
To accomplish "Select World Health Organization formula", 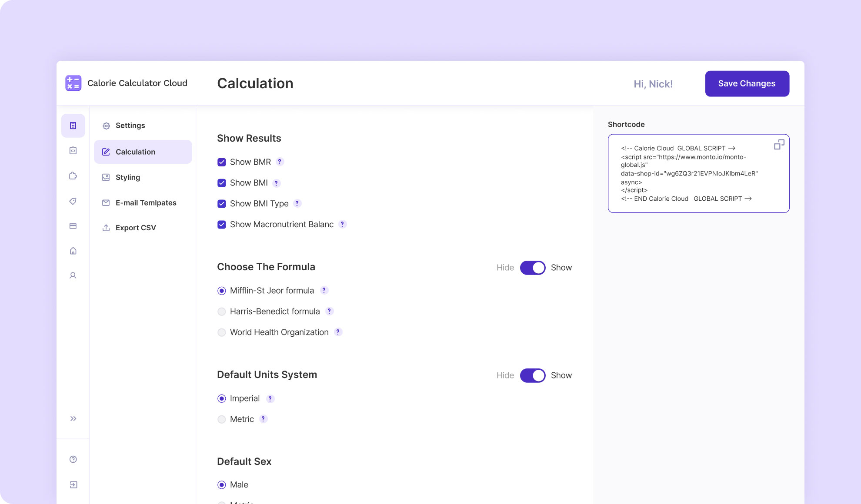I will (x=221, y=332).
